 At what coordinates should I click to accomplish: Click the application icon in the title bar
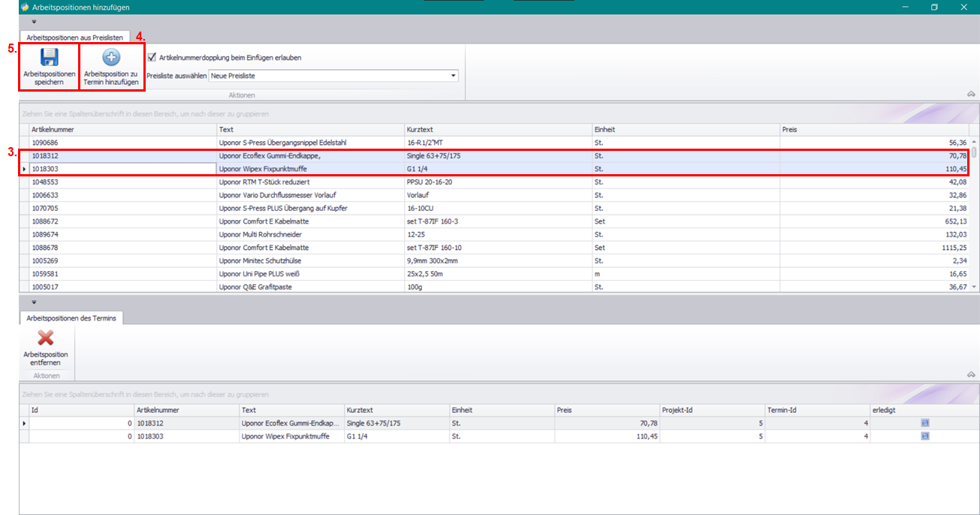[24, 7]
